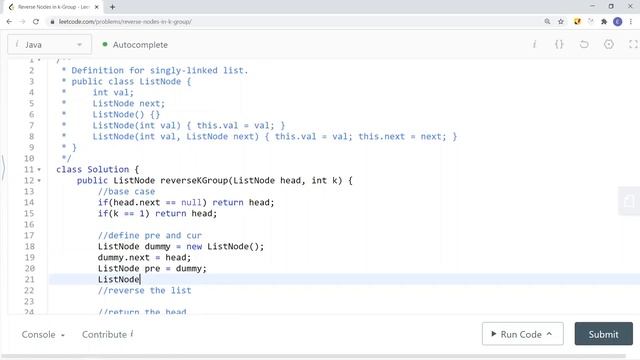This screenshot has height=360, width=640.
Task: Open the Console panel
Action: (43, 334)
